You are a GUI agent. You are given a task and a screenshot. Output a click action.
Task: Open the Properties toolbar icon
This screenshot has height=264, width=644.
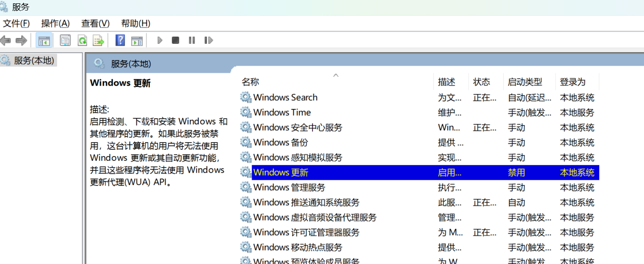(x=65, y=40)
